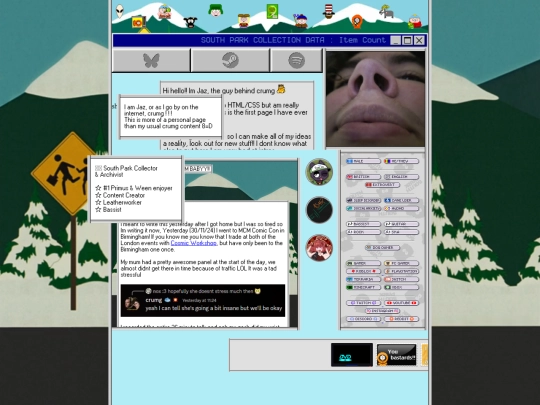The image size is (540, 405).
Task: Open the embedded Discord message screenshot
Action: coord(203,300)
